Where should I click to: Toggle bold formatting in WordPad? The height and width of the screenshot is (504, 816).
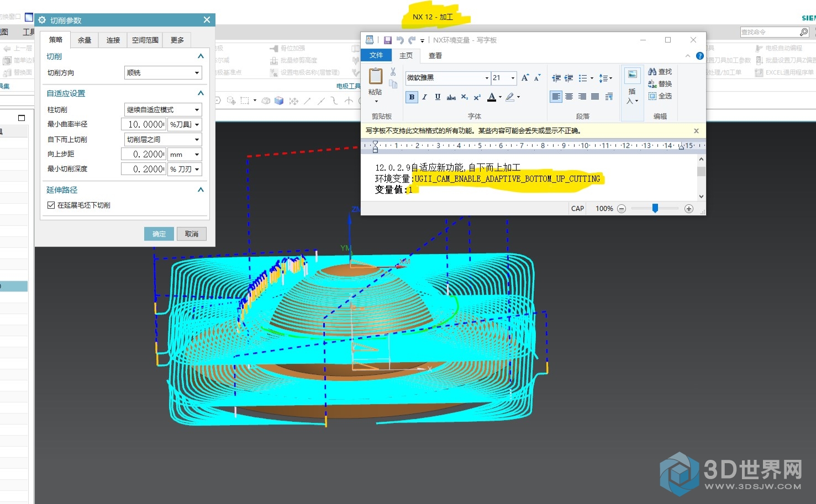(x=412, y=97)
